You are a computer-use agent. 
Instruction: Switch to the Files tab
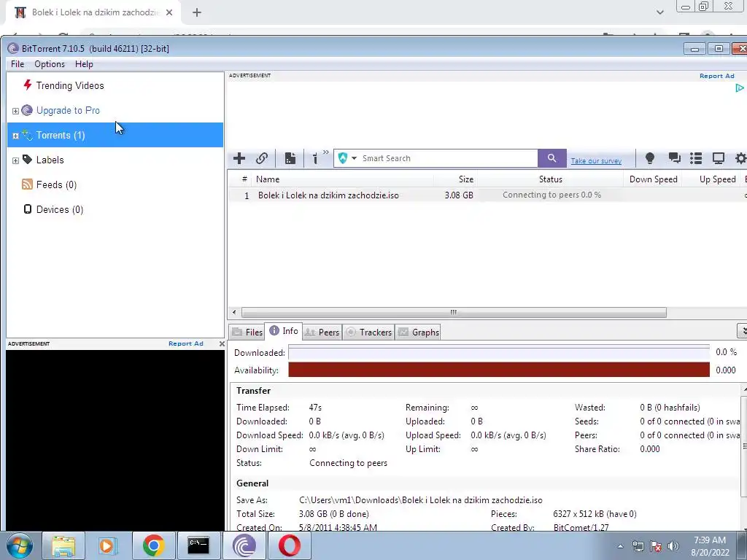coord(247,332)
